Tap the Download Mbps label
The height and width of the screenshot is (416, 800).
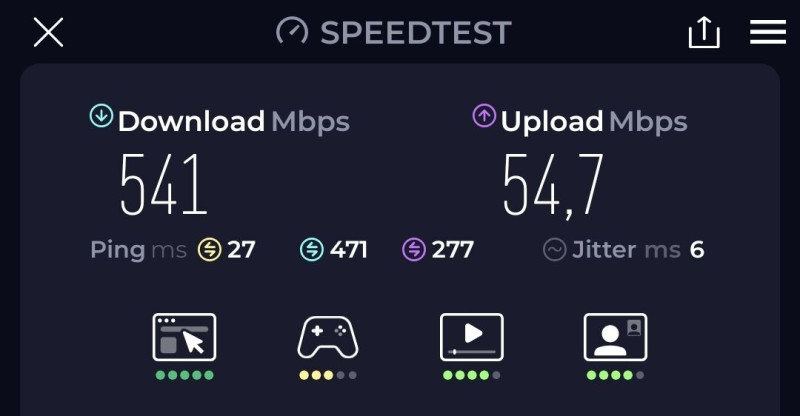[234, 122]
